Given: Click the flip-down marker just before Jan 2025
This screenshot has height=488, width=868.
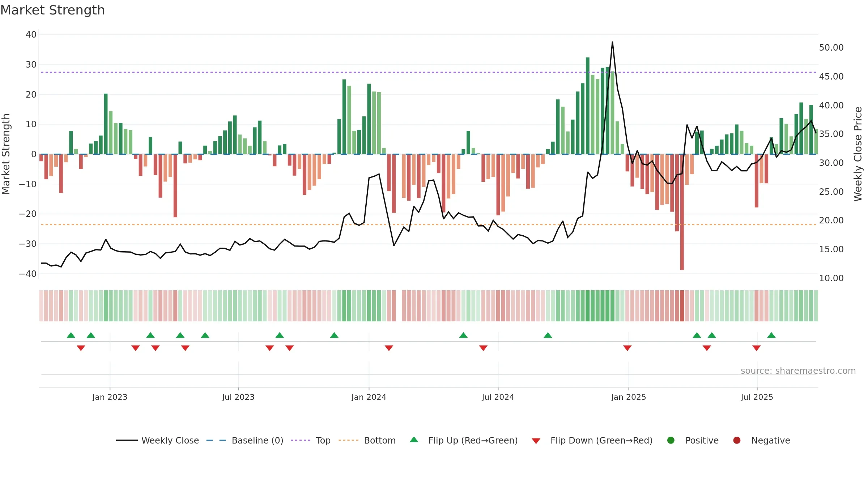Looking at the screenshot, I should [x=627, y=348].
